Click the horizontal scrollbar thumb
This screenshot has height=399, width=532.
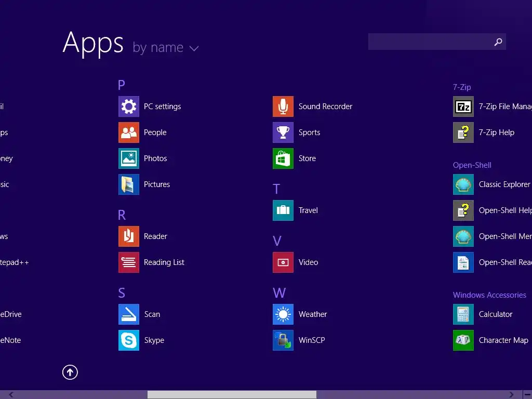click(x=232, y=395)
